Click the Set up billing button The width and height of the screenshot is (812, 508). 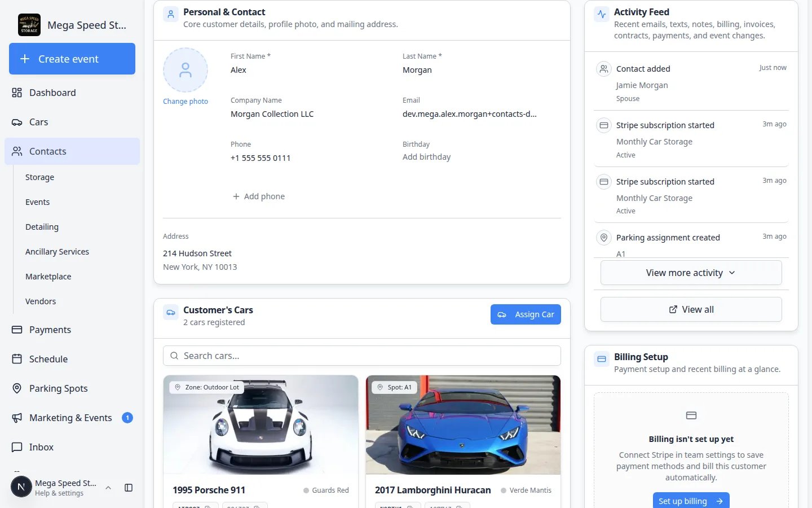[x=691, y=501]
